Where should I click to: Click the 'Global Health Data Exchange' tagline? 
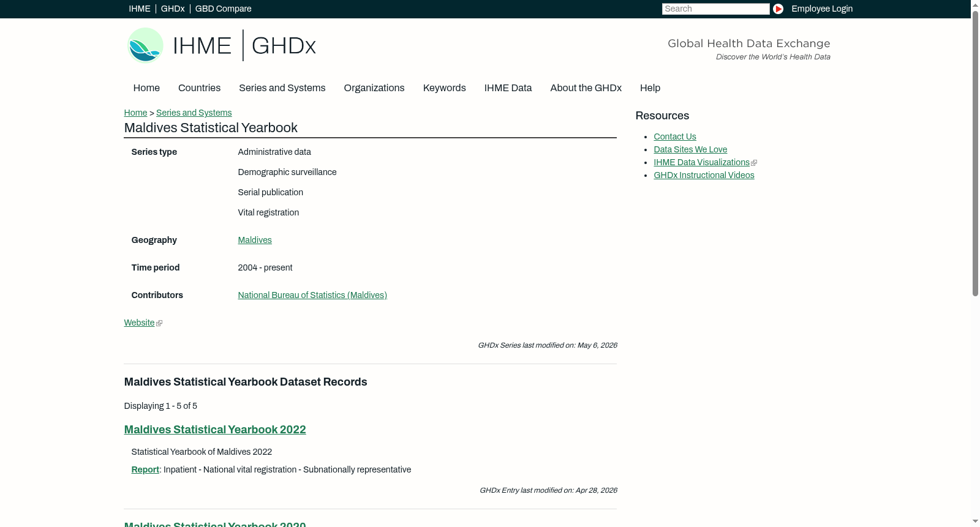pos(749,43)
